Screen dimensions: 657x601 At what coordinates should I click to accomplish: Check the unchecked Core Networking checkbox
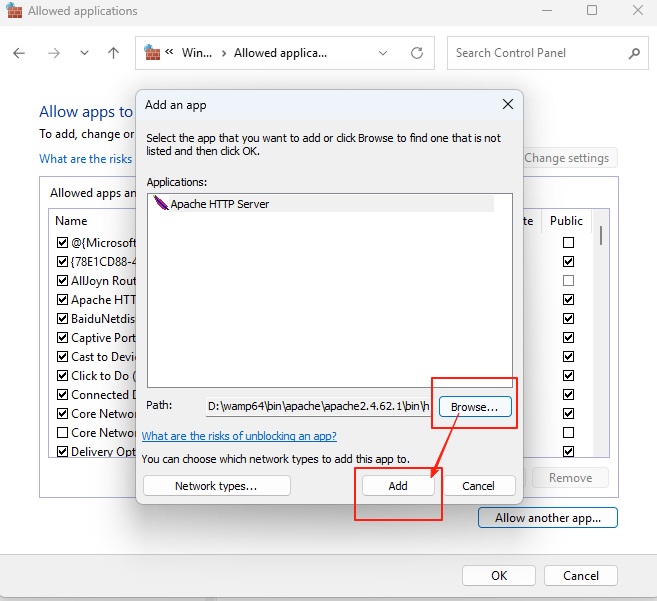[62, 433]
